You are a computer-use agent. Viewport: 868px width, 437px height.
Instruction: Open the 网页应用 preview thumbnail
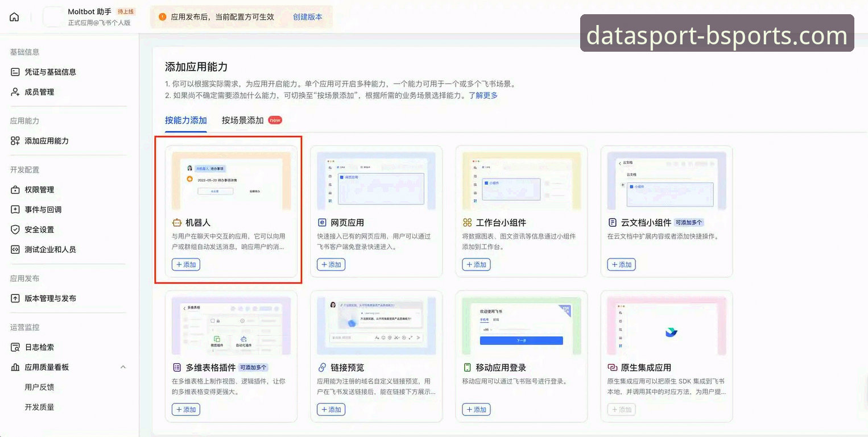pos(377,181)
